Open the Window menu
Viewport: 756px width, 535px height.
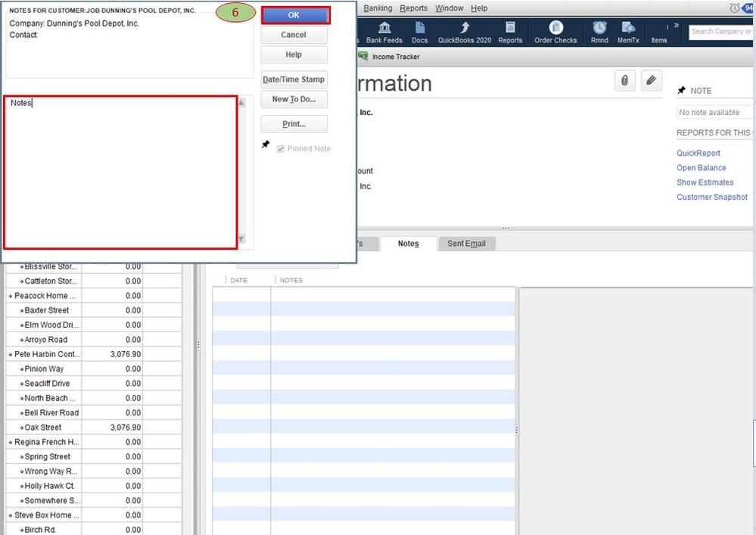449,8
